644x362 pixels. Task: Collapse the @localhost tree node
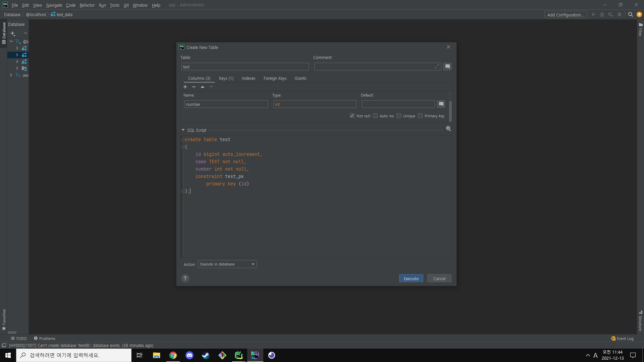11,42
